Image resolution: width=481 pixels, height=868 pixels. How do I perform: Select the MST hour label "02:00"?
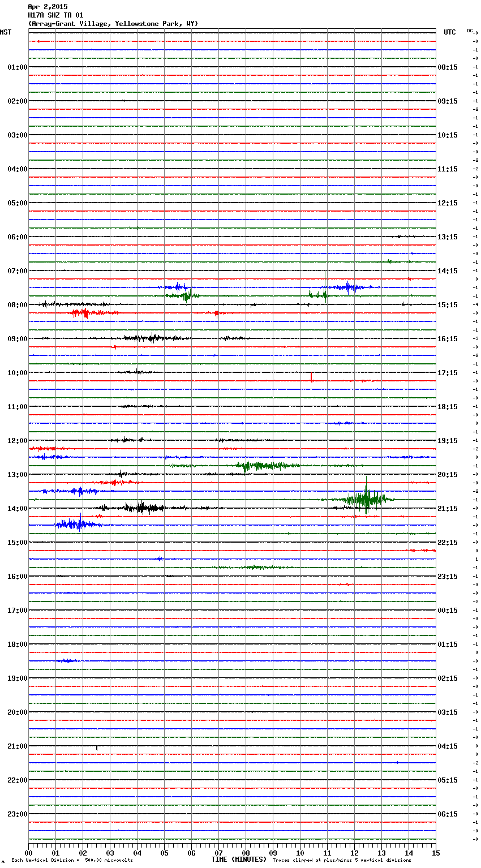18,101
